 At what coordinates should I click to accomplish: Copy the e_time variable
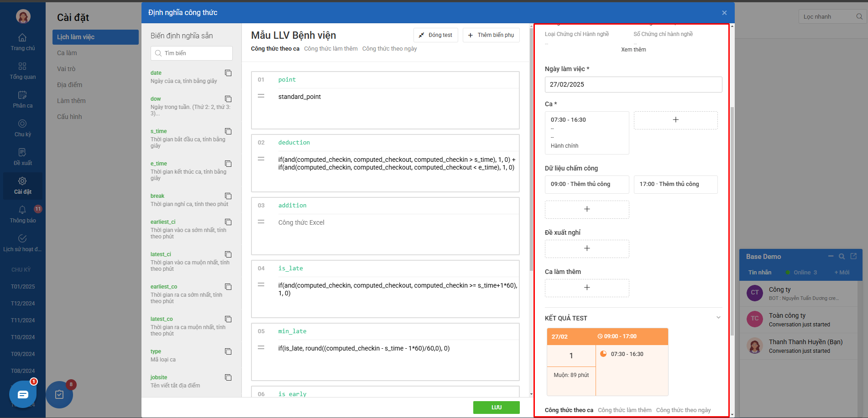tap(228, 164)
